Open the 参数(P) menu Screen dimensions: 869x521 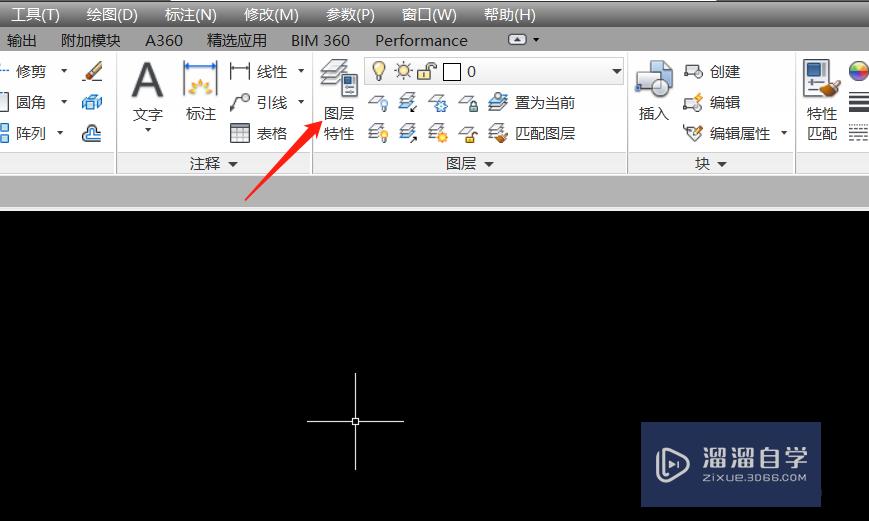(350, 14)
